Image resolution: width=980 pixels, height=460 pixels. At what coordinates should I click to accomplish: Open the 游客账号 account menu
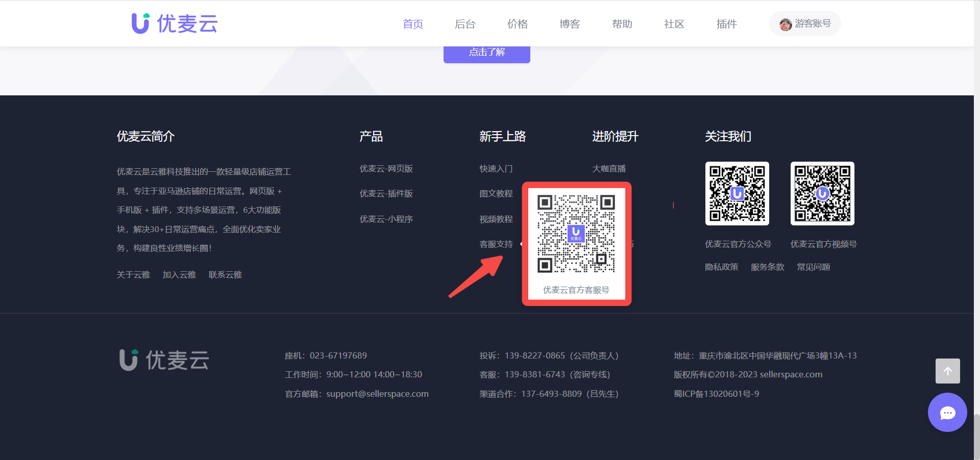[x=805, y=23]
